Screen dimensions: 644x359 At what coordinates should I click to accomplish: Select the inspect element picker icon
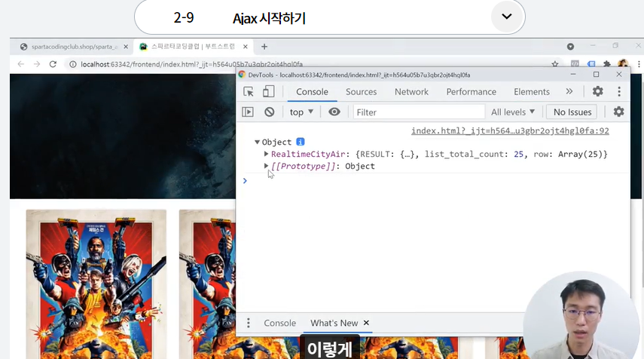pyautogui.click(x=249, y=91)
